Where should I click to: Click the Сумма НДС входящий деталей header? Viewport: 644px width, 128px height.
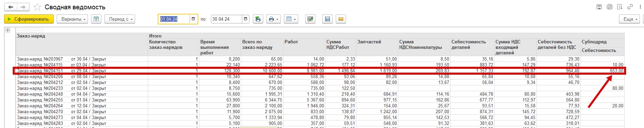coord(515,47)
